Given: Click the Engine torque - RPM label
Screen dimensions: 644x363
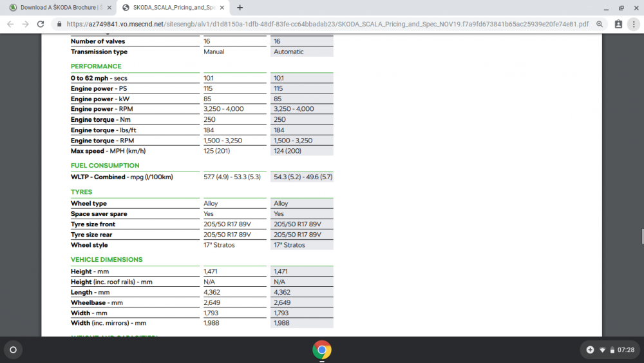Looking at the screenshot, I should 102,141.
